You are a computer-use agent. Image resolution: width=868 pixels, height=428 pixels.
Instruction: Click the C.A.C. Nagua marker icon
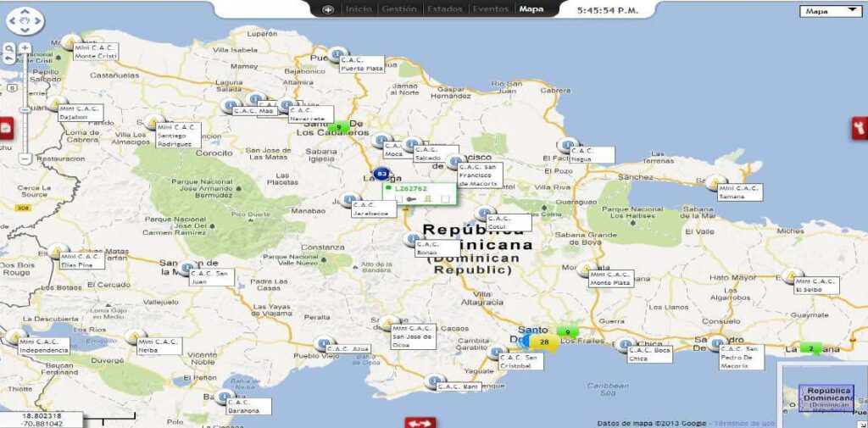567,146
